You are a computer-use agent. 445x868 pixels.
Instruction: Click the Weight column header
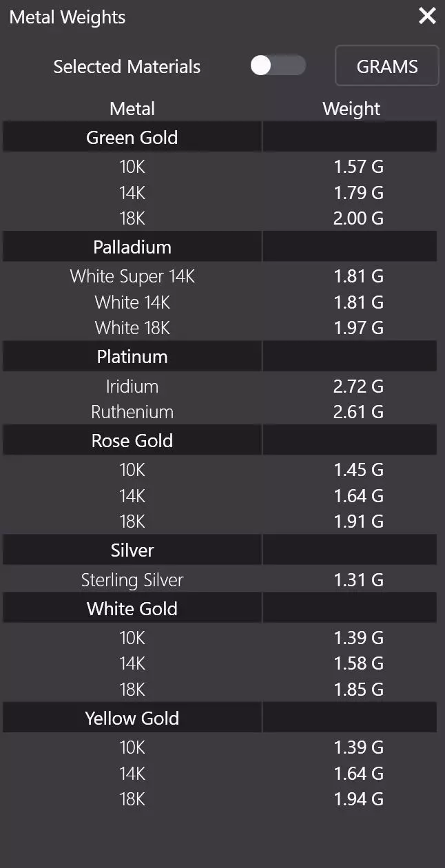pos(351,109)
